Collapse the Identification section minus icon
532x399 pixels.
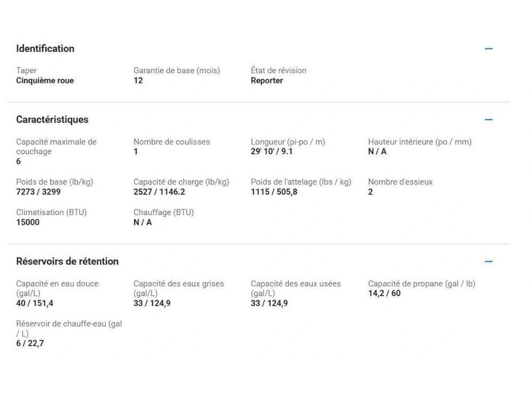click(x=488, y=48)
